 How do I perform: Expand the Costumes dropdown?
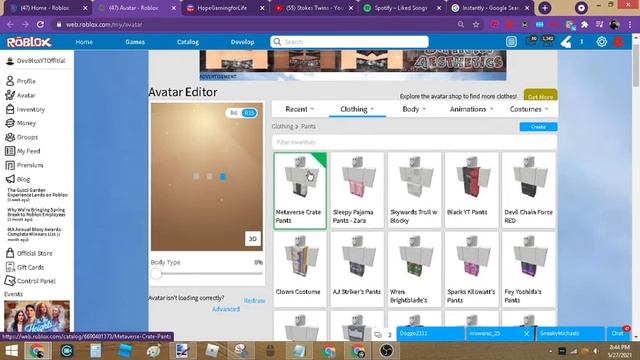[529, 109]
